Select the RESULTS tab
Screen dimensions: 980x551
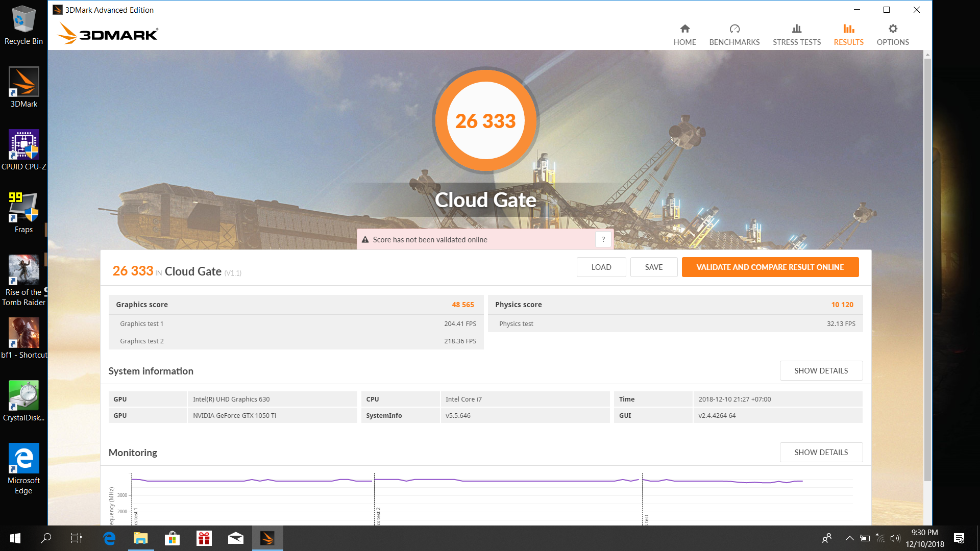848,35
